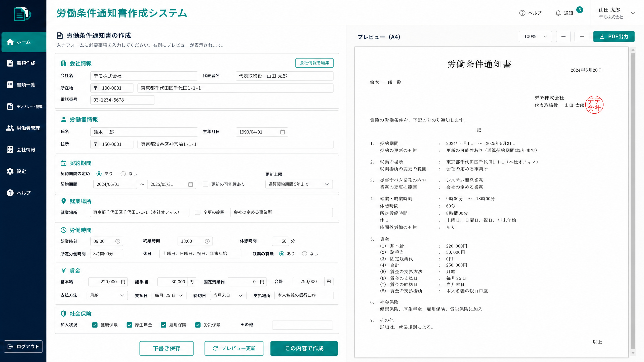Viewport: 644px width, 362px height.
Task: Check 更新の可能性あり checkbox
Action: [x=206, y=184]
